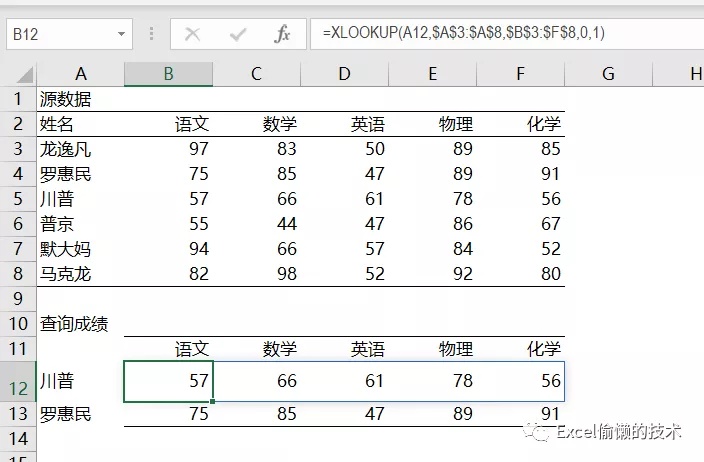Click the name cell 默大妈
The width and height of the screenshot is (704, 462).
point(80,248)
